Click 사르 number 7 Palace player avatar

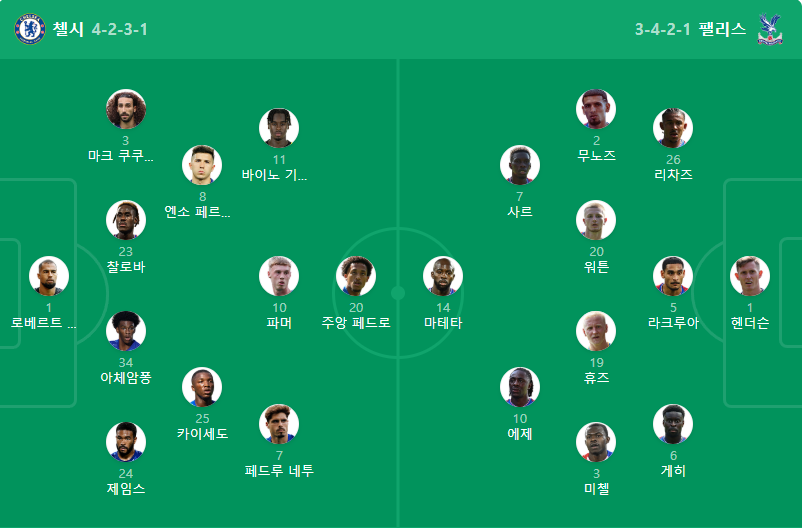click(x=520, y=165)
